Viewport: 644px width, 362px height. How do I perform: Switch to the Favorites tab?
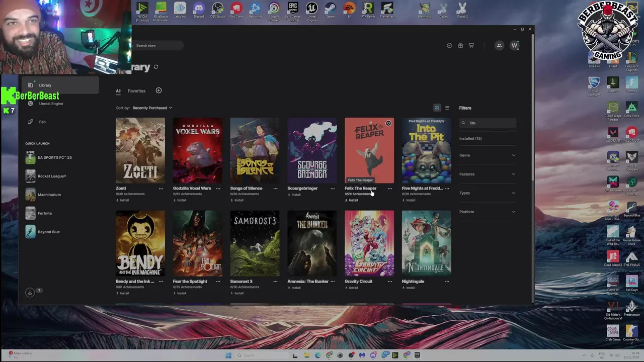click(x=136, y=91)
